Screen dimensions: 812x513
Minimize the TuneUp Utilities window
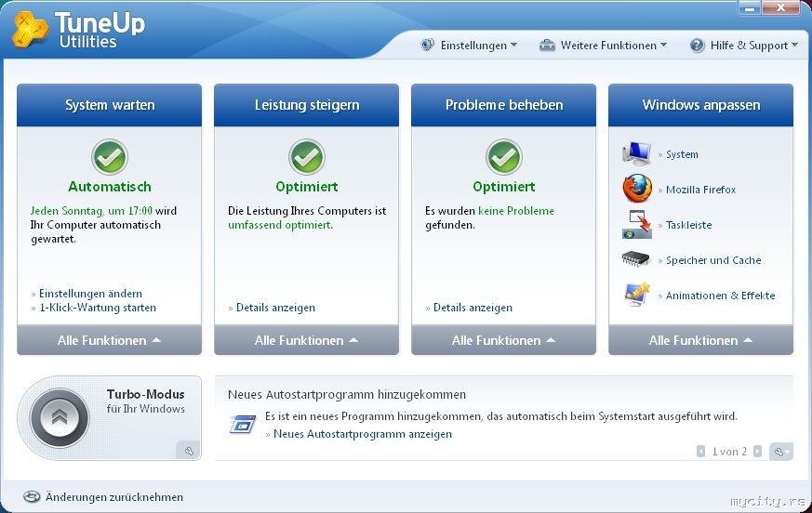750,7
